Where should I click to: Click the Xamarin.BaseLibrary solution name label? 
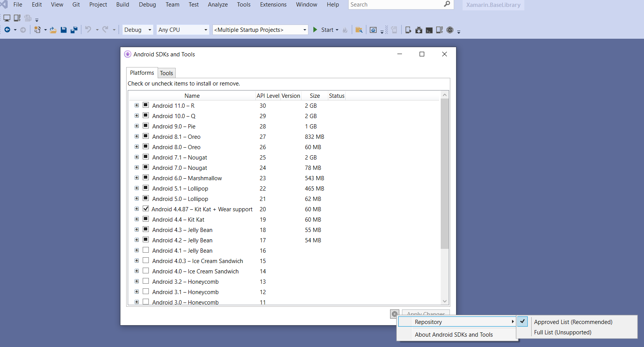[x=493, y=5]
